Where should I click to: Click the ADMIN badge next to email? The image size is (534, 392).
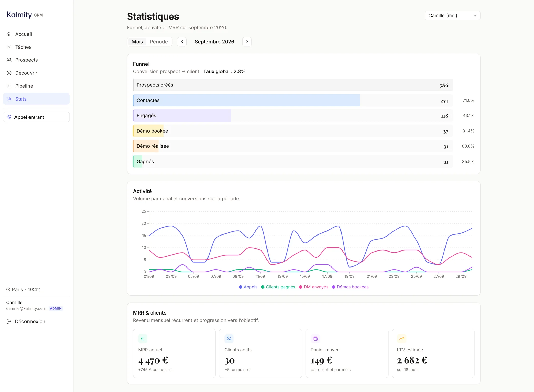pyautogui.click(x=56, y=308)
